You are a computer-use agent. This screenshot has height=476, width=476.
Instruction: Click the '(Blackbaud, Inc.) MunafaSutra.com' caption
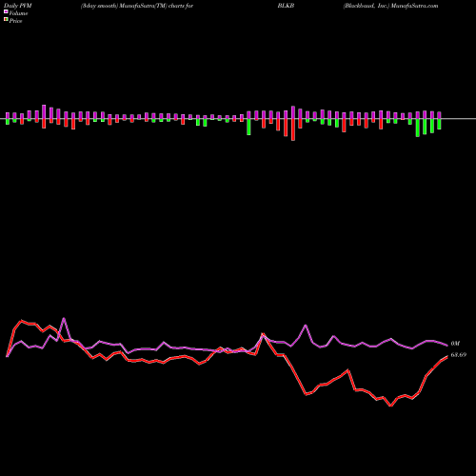(x=390, y=6)
